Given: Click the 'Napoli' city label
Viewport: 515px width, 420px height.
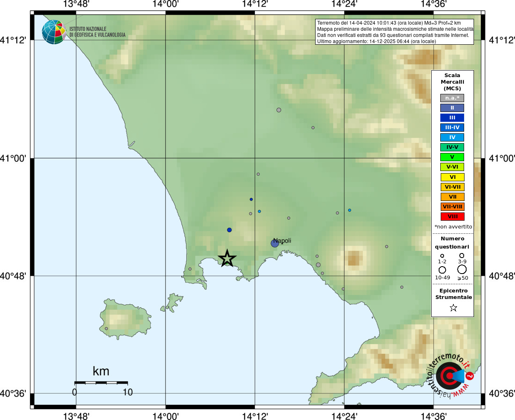Looking at the screenshot, I should click(x=282, y=241).
